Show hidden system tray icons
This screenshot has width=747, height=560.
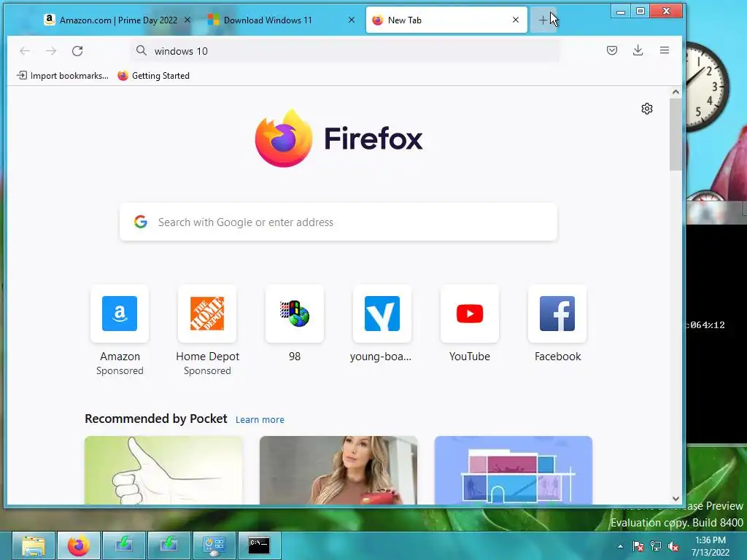[x=620, y=546]
